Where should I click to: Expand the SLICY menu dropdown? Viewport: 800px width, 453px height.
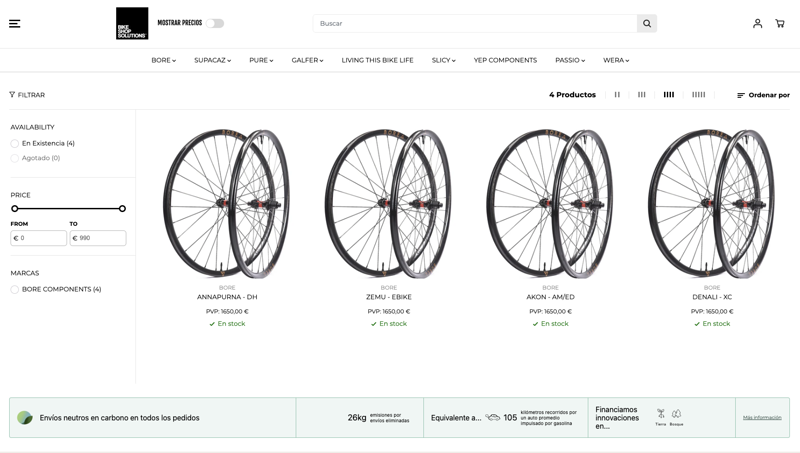tap(443, 60)
